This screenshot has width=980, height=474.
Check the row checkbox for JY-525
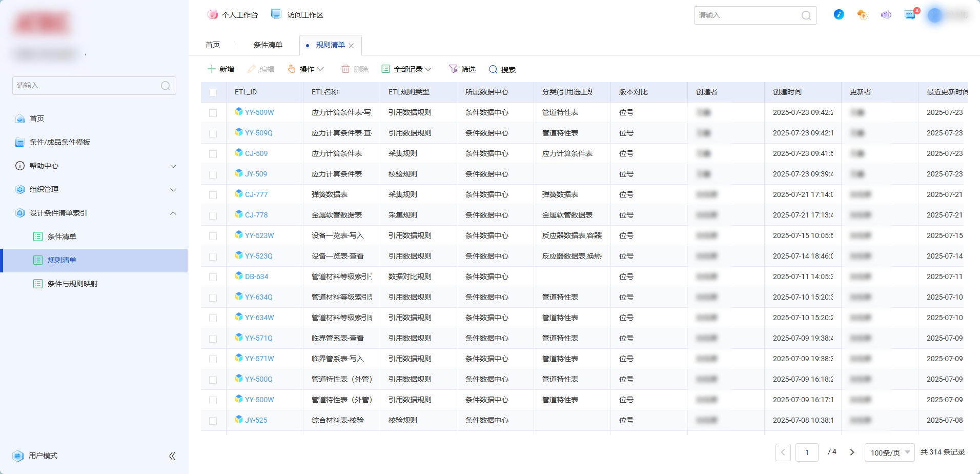click(213, 421)
